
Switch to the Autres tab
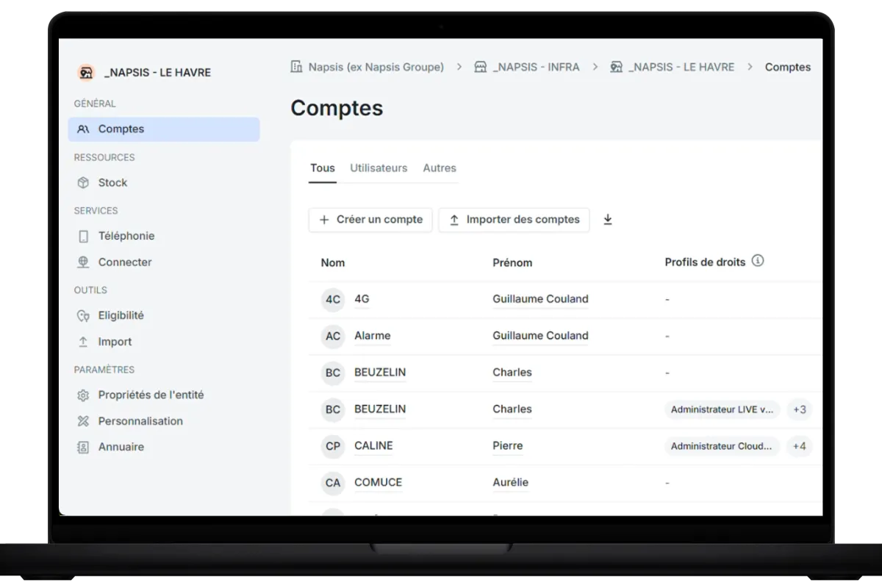440,168
